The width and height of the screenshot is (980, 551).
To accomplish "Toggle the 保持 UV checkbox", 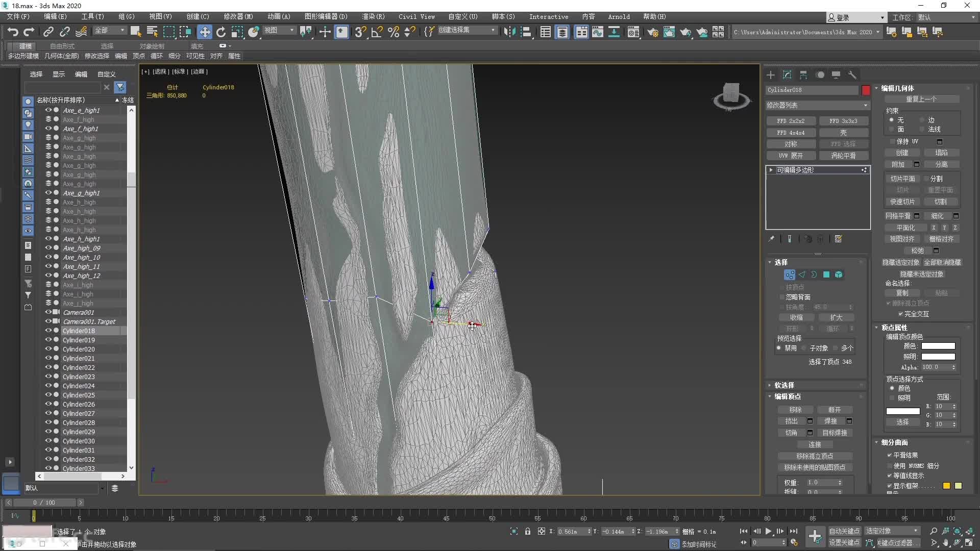I will pyautogui.click(x=892, y=141).
